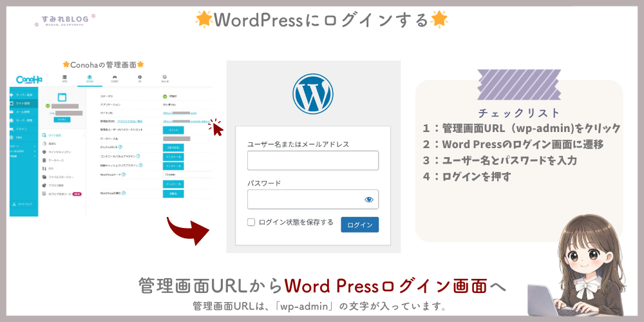Click the browser window site icon above the domain
Image resolution: width=644 pixels, height=322 pixels.
coord(62,97)
